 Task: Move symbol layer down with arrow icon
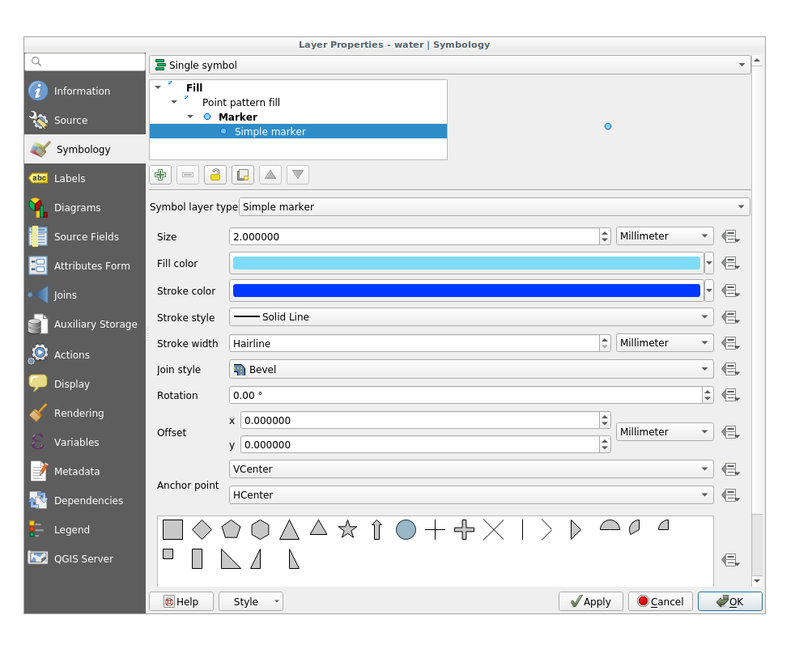[x=298, y=175]
